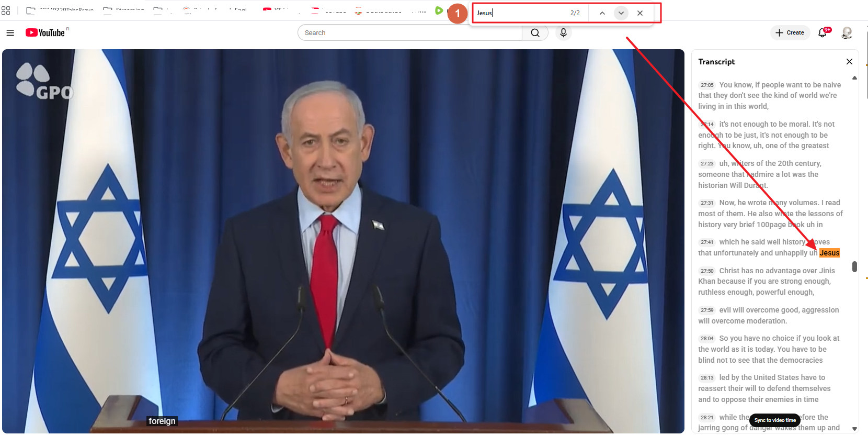The height and width of the screenshot is (435, 868).
Task: Click the YouTube logo to go home
Action: tap(45, 32)
